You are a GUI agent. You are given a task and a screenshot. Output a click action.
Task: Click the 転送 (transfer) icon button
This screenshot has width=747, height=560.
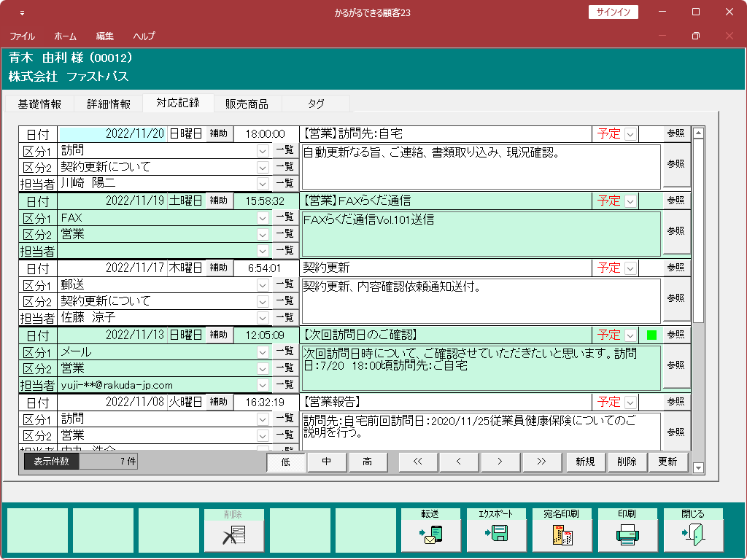click(431, 535)
